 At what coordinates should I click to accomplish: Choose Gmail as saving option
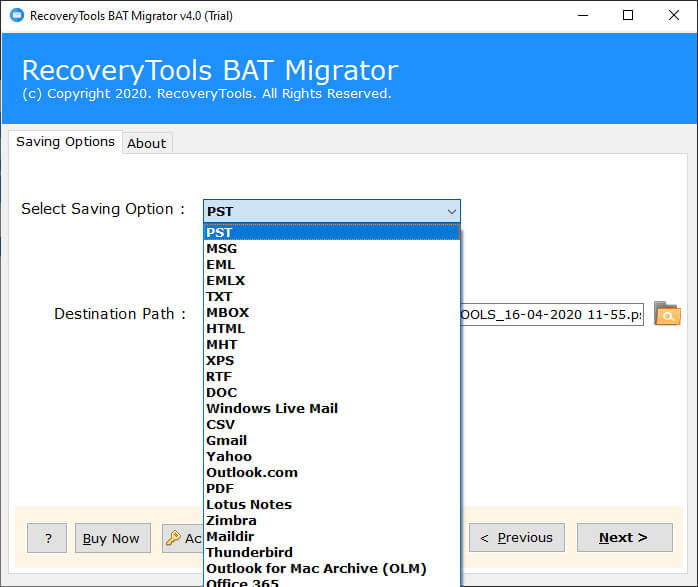pos(332,441)
